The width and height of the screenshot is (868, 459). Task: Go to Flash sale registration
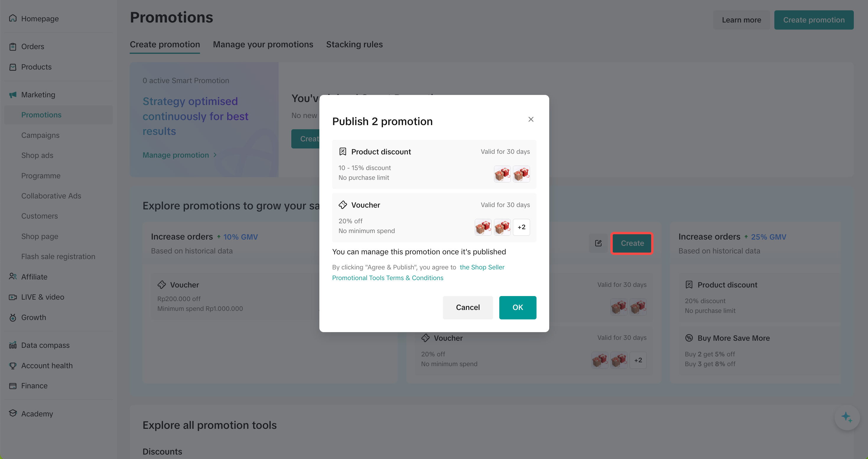pyautogui.click(x=58, y=256)
